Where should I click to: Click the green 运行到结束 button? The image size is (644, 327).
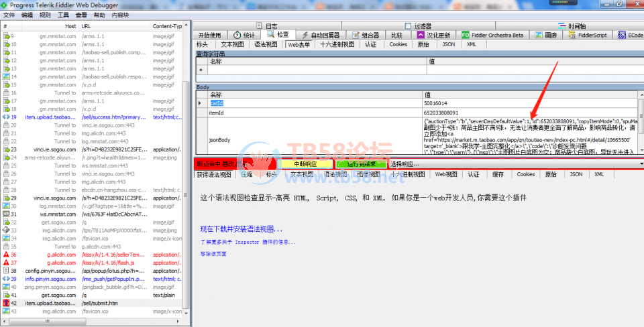pyautogui.click(x=361, y=163)
